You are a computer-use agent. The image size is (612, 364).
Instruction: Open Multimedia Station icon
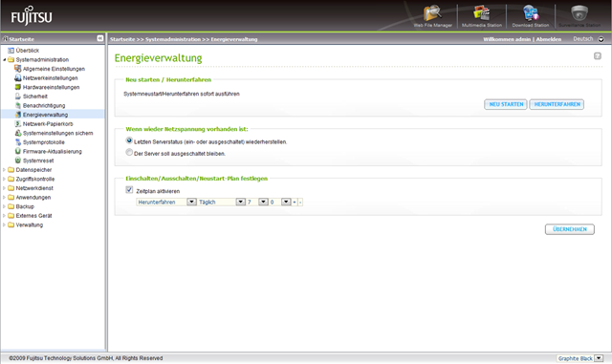(482, 13)
